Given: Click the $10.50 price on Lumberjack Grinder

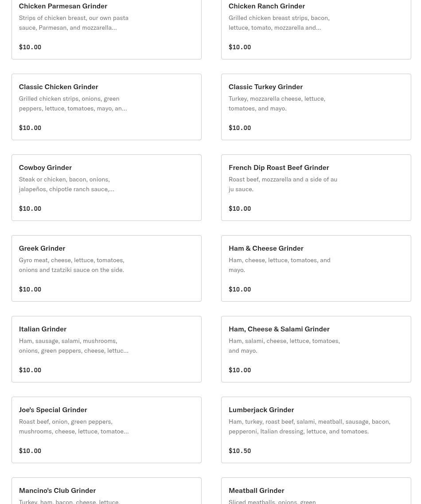Looking at the screenshot, I should tap(240, 451).
